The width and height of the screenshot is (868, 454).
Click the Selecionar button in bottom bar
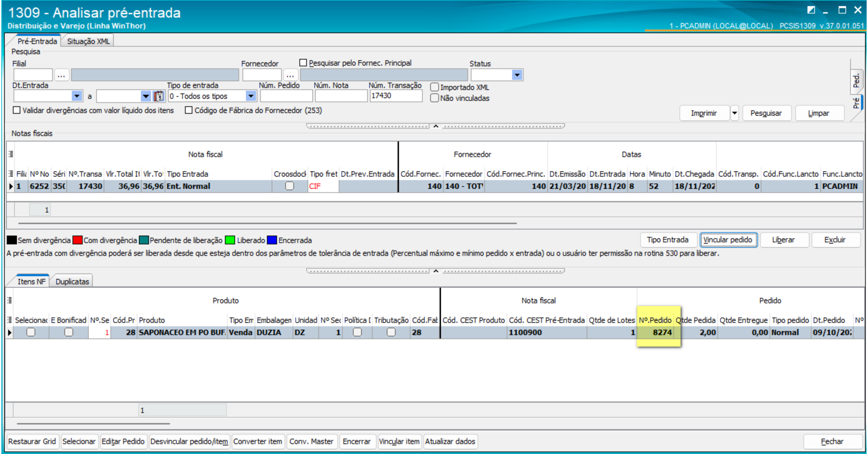coord(79,441)
